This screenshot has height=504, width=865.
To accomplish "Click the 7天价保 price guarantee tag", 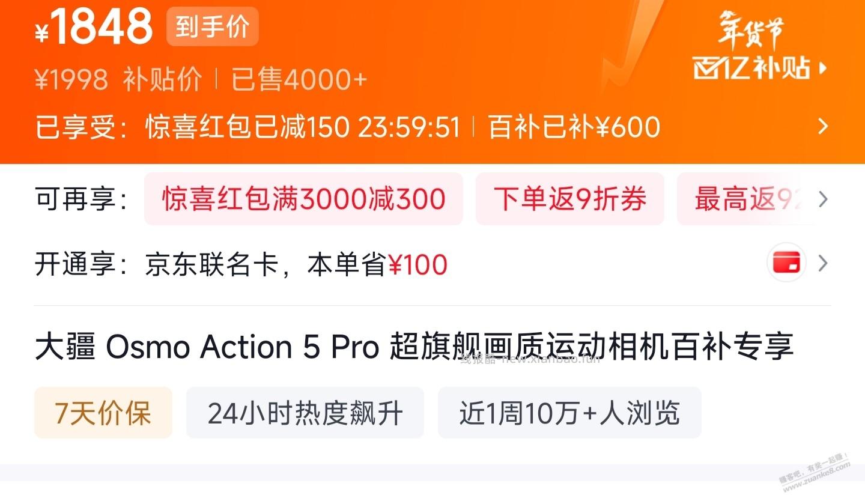I will (x=103, y=413).
